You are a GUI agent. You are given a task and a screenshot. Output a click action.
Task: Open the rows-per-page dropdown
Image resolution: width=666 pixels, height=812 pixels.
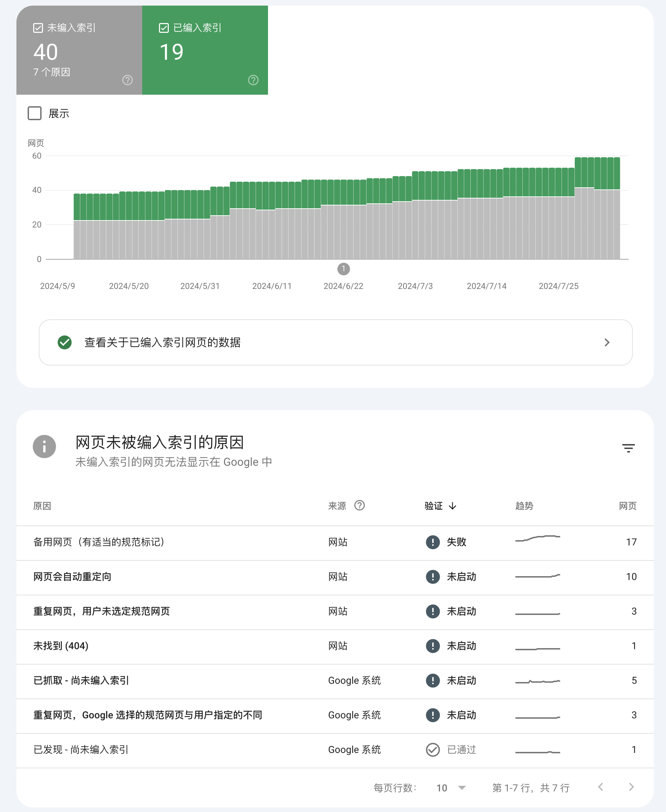pyautogui.click(x=451, y=788)
